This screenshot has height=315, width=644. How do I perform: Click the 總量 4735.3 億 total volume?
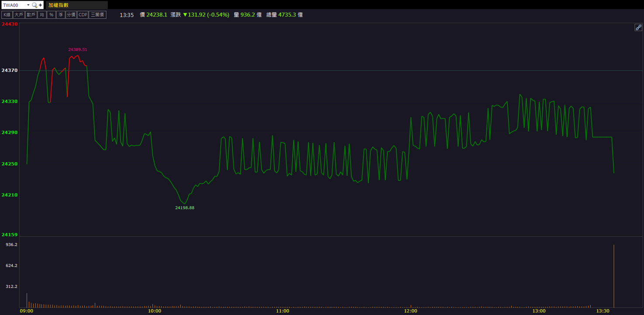point(284,15)
